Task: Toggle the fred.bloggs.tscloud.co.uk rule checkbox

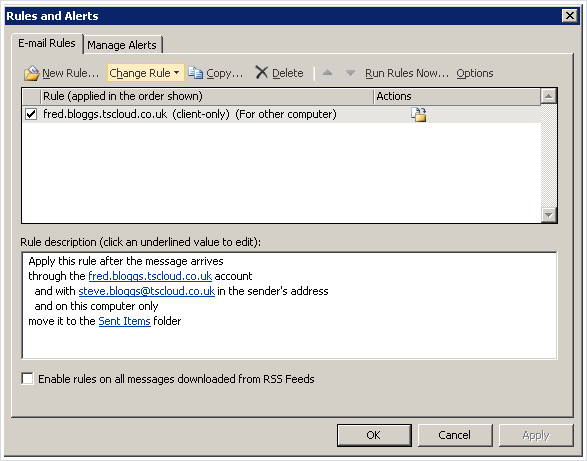Action: coord(31,114)
